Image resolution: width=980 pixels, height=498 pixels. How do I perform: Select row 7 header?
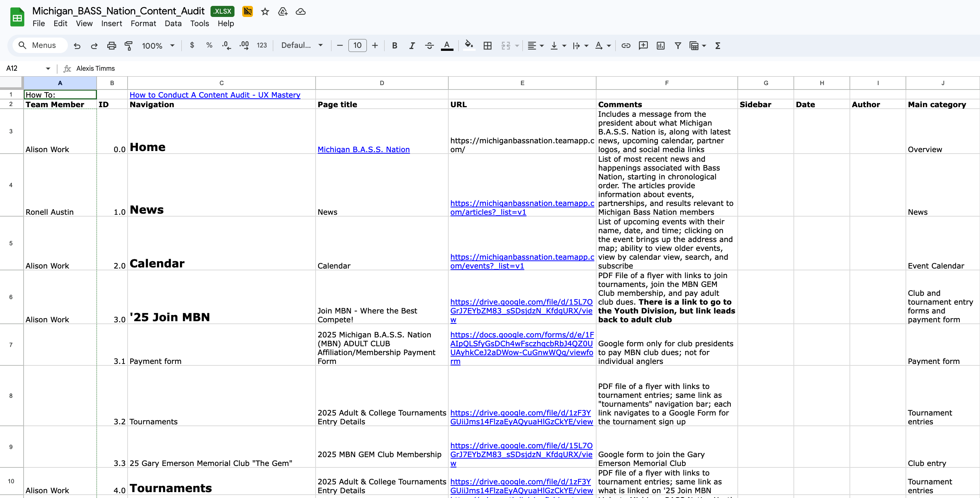click(x=11, y=345)
